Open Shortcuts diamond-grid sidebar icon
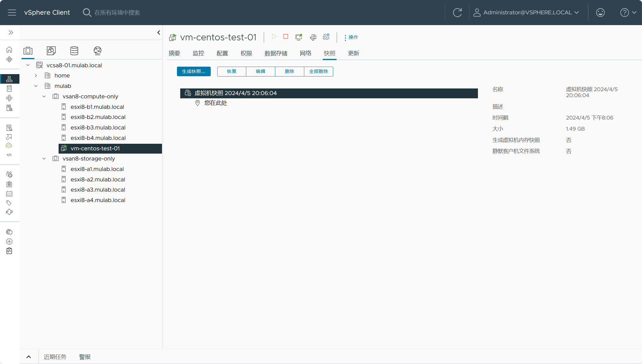The width and height of the screenshot is (642, 364). click(x=9, y=59)
